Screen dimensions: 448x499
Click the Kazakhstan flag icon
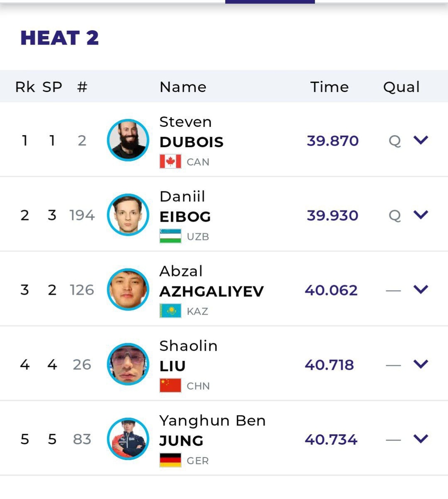pos(170,311)
